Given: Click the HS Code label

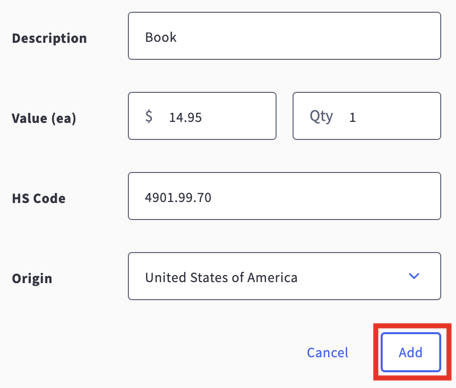Looking at the screenshot, I should [39, 198].
